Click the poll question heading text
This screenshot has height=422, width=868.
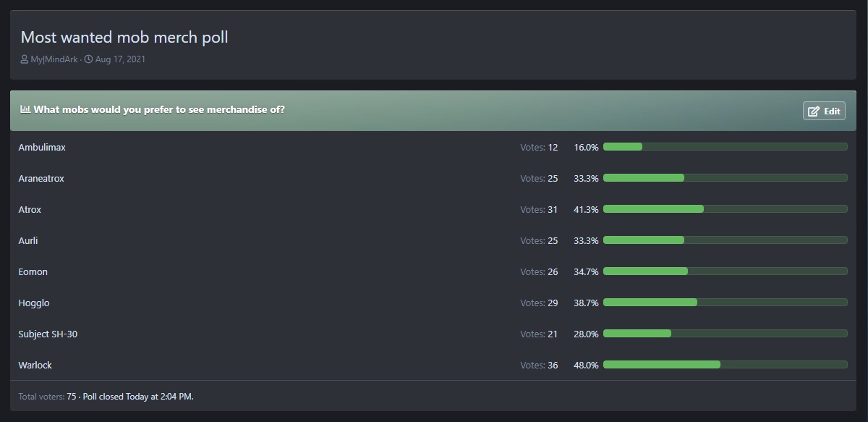(159, 110)
